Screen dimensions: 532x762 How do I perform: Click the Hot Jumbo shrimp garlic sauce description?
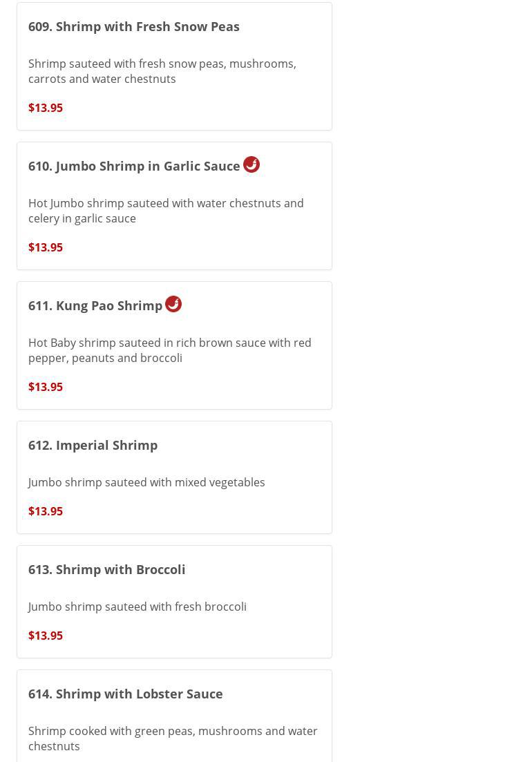click(x=166, y=211)
